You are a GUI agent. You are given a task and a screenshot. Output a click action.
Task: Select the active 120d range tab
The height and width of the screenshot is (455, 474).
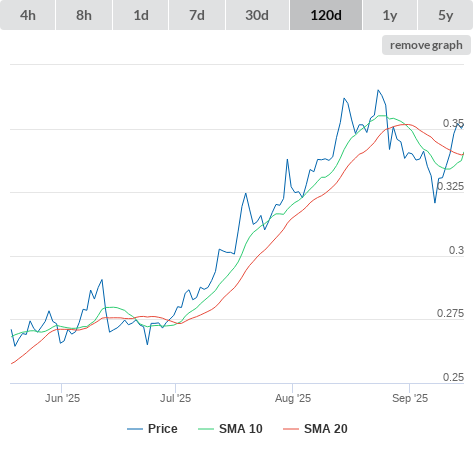click(x=326, y=15)
